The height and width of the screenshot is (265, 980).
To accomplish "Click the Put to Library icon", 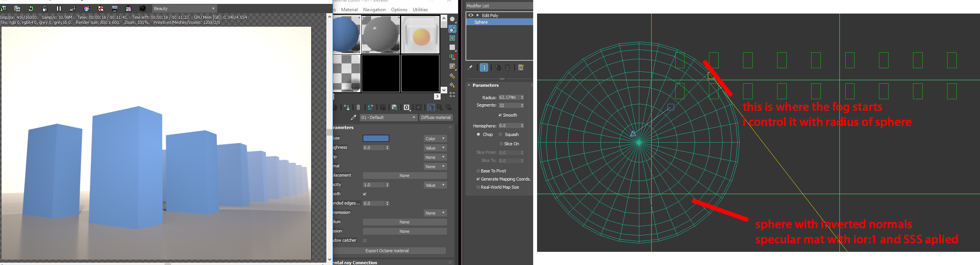I will coord(395,107).
